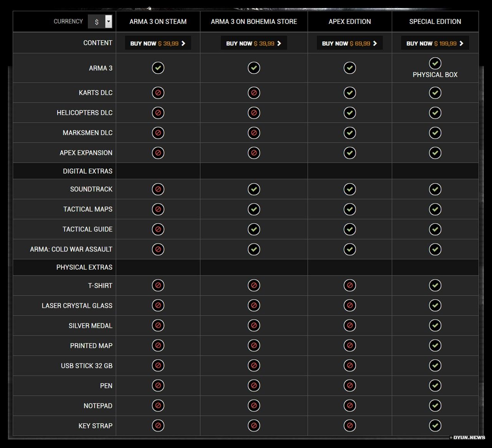Click Key Strap checkmark under Special Edition
492x448 pixels.
click(435, 425)
